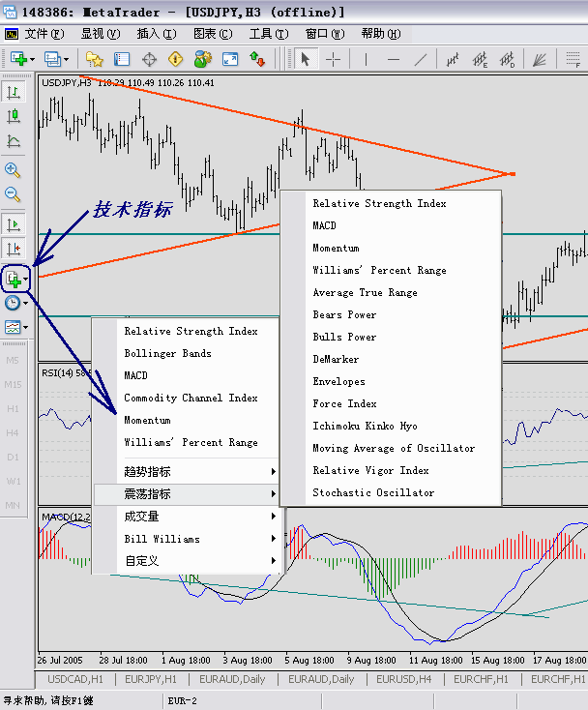The height and width of the screenshot is (710, 588).
Task: Expand the Templates dropdown arrow
Action: coord(26,327)
